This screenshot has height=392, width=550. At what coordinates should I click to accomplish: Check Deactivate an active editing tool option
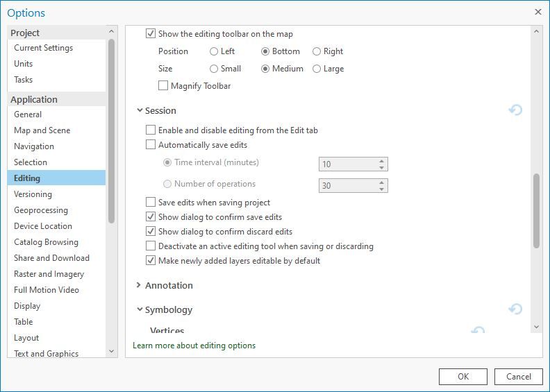(151, 246)
